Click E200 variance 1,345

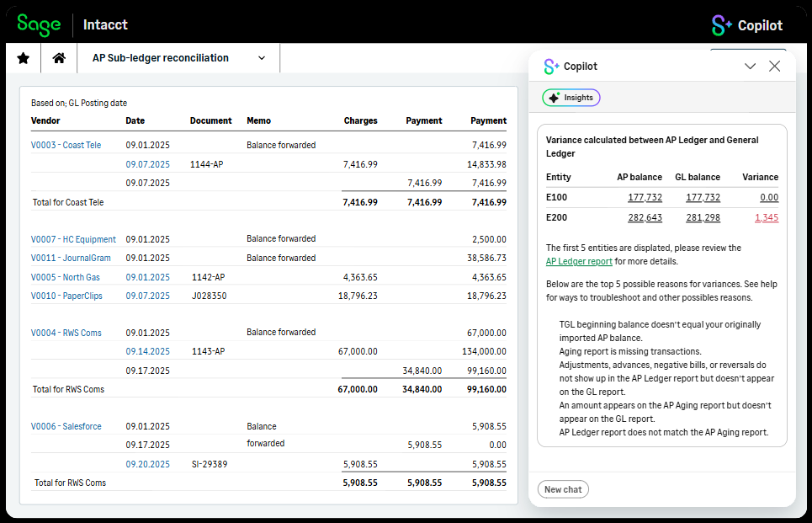(x=767, y=217)
